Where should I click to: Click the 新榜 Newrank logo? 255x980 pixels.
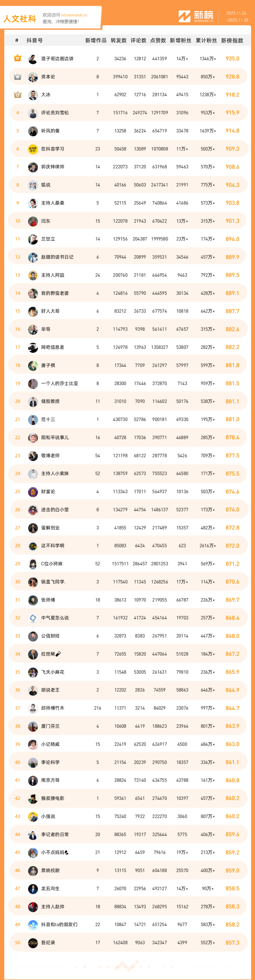coord(196,16)
